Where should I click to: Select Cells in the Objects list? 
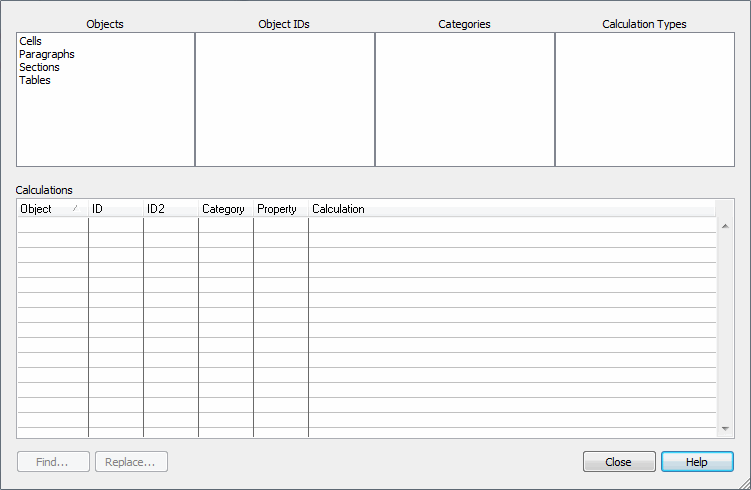[x=30, y=41]
